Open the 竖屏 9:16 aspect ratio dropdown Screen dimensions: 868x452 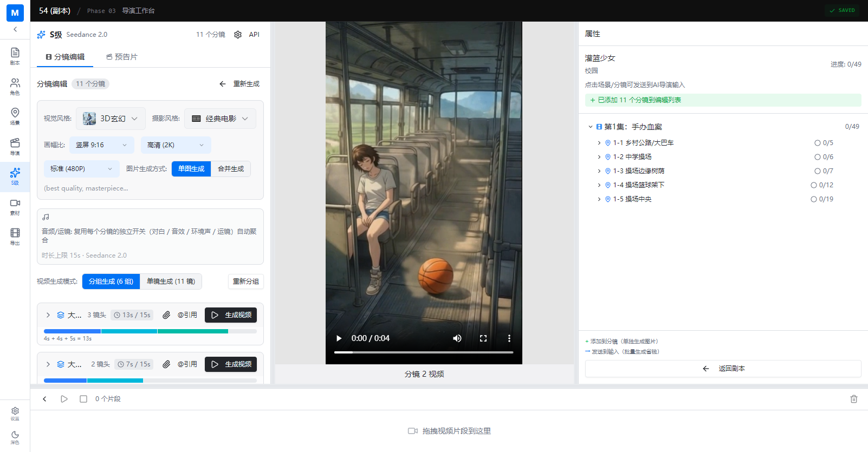tap(102, 145)
